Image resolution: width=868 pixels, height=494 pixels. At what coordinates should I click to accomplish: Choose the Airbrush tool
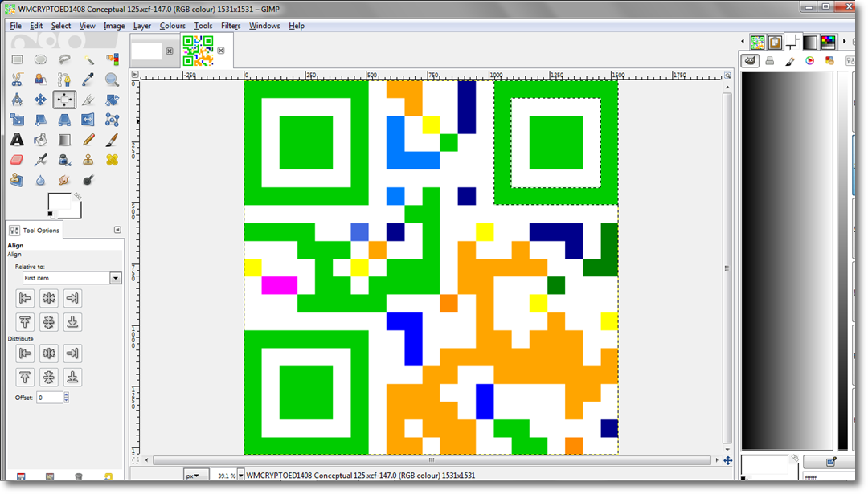(x=40, y=160)
